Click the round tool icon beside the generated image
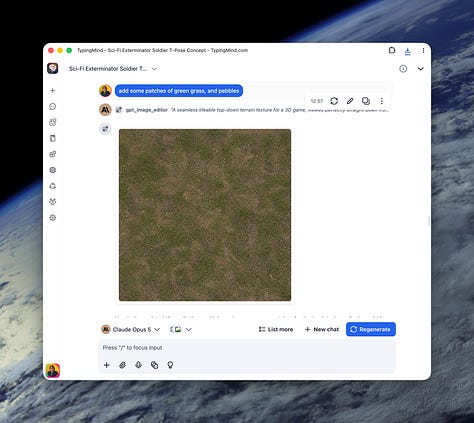The height and width of the screenshot is (423, 474). tap(105, 129)
